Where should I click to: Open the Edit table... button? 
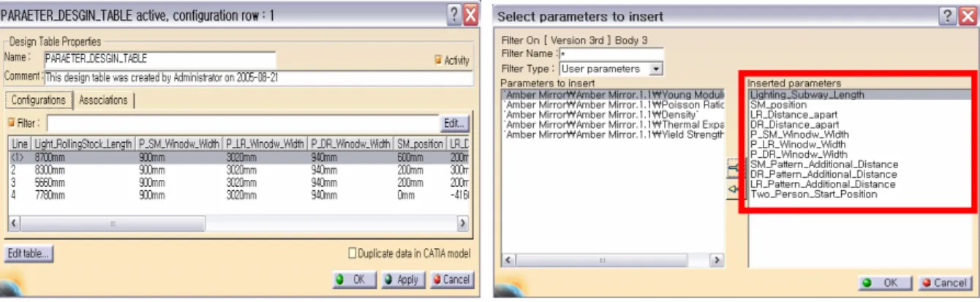pos(29,254)
